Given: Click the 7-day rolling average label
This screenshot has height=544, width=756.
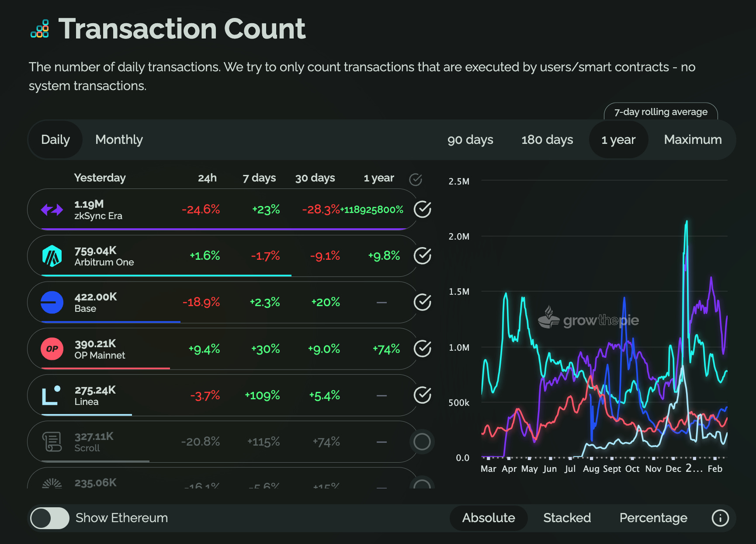Looking at the screenshot, I should 661,112.
